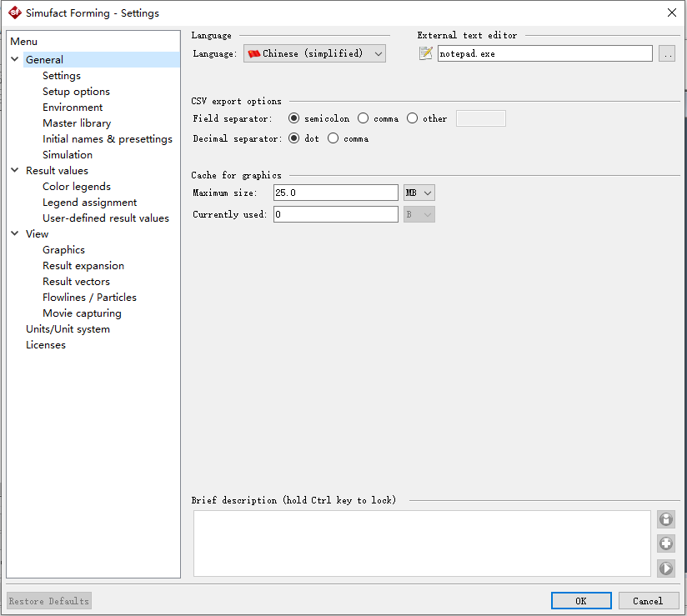Viewport: 687px width, 616px height.
Task: Click the Restore Defaults button
Action: point(49,601)
